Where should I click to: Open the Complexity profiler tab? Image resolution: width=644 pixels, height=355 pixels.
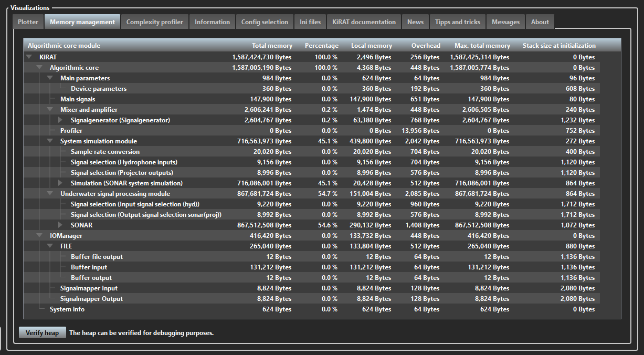coord(155,22)
